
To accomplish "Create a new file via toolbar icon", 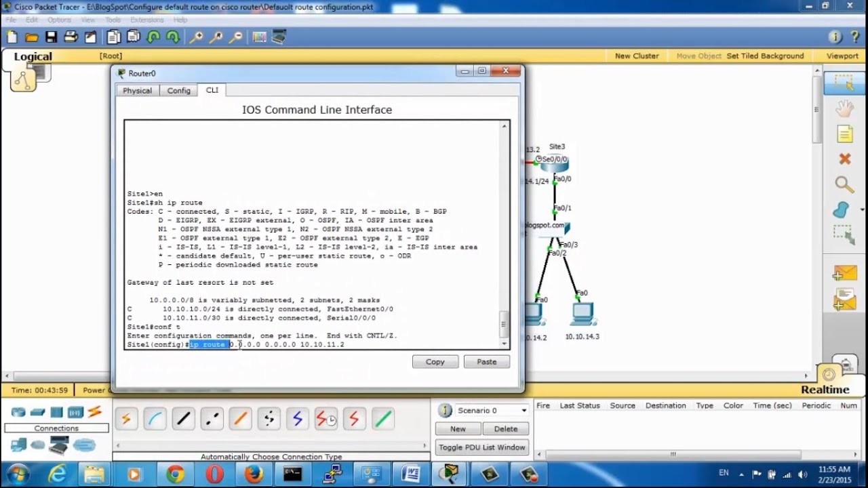I will [x=12, y=37].
